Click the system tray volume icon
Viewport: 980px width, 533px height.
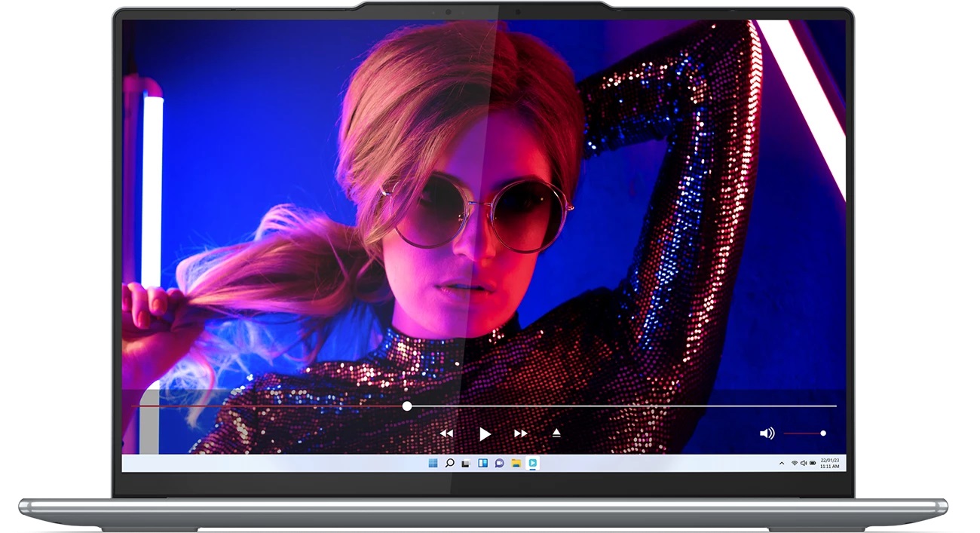[804, 463]
